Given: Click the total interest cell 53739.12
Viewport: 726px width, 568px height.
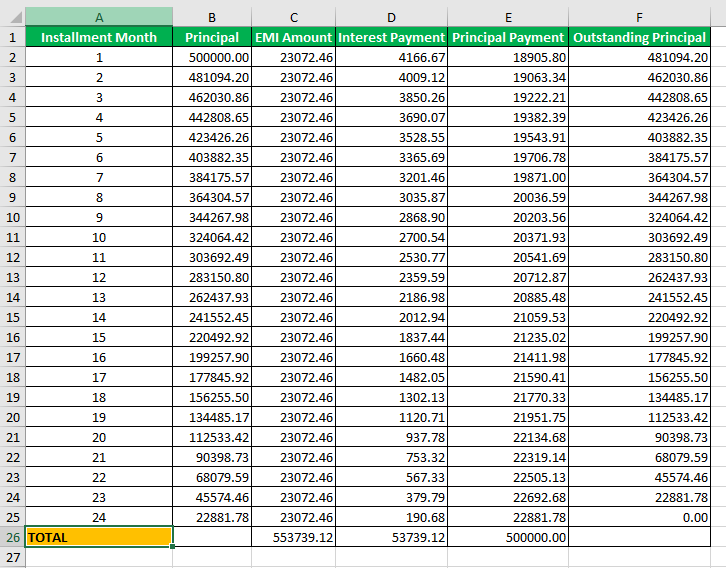Looking at the screenshot, I should click(x=392, y=537).
